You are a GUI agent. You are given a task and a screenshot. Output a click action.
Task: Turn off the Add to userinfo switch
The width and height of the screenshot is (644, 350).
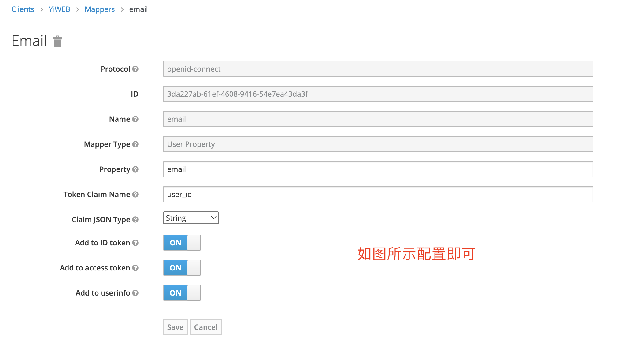pos(182,293)
